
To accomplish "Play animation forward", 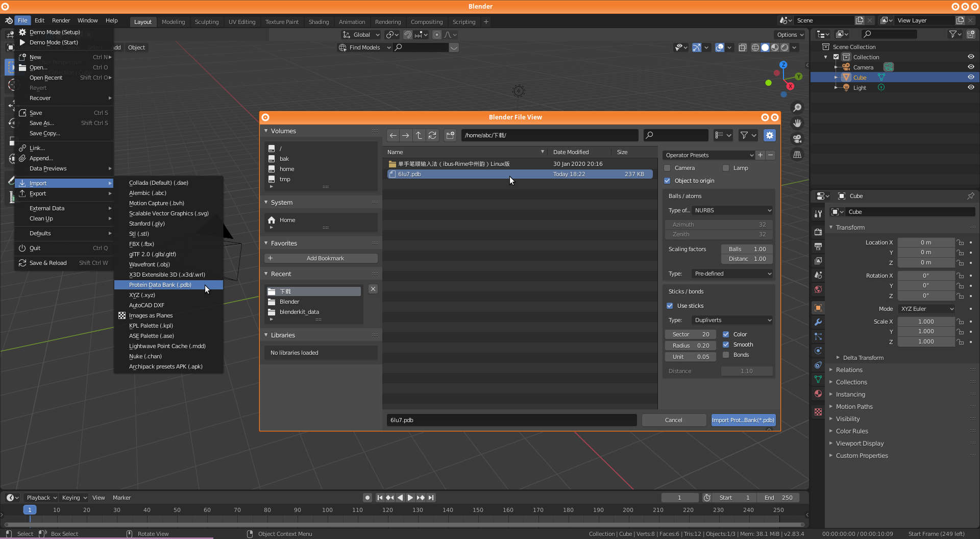I will point(410,498).
